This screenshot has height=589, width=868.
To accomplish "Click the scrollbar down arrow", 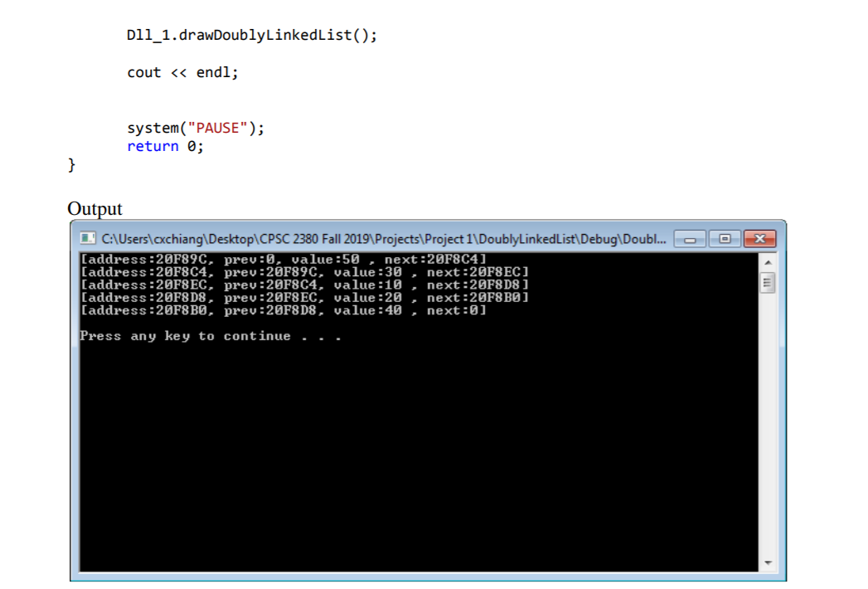I will pyautogui.click(x=768, y=563).
